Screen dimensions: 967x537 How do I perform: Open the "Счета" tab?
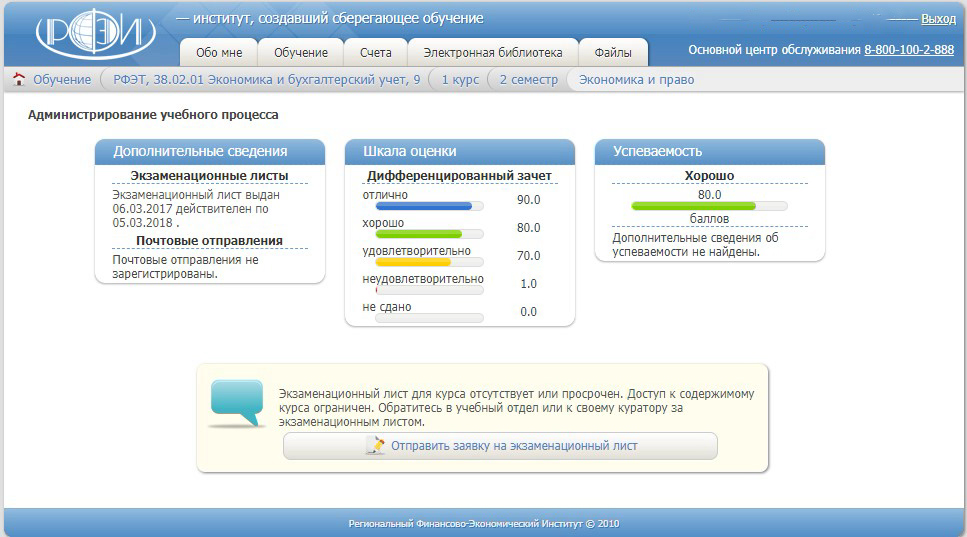[376, 53]
